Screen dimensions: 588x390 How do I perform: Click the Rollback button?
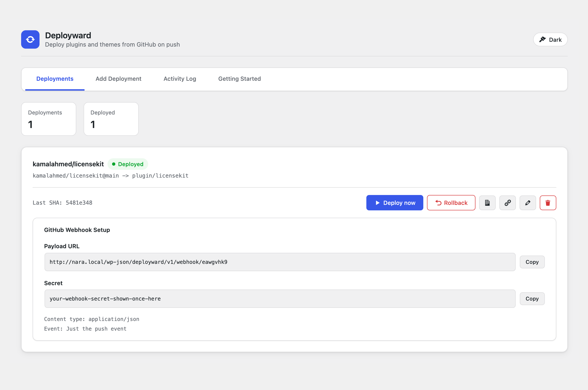coord(451,203)
